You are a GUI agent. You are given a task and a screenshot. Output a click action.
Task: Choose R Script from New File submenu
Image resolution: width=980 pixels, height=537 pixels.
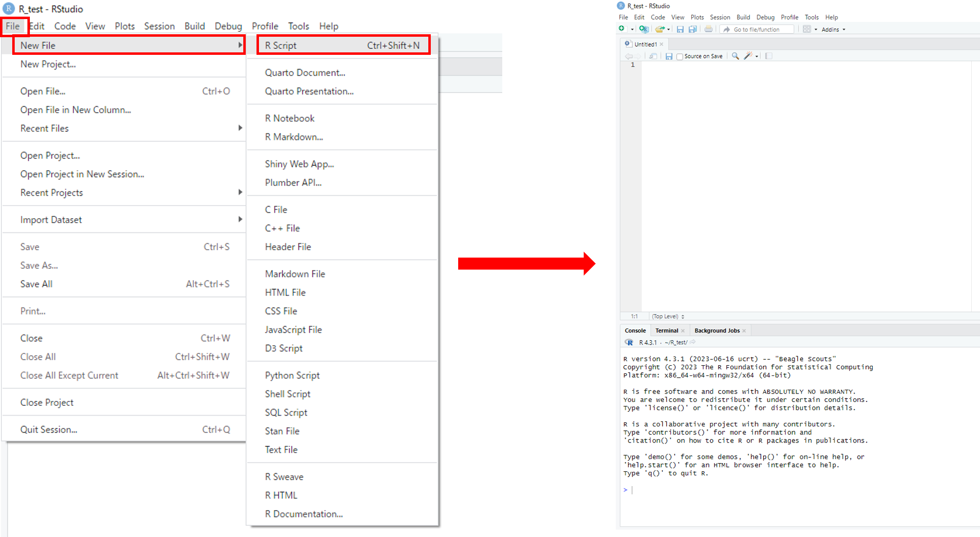pyautogui.click(x=342, y=46)
